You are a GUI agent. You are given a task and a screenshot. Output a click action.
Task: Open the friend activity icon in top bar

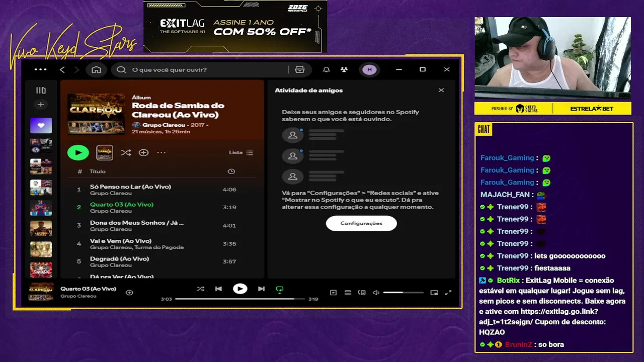(x=344, y=70)
